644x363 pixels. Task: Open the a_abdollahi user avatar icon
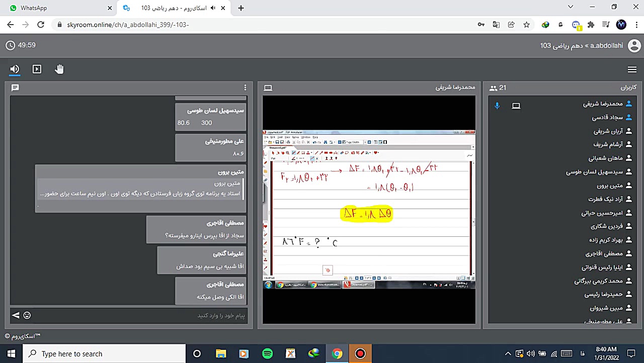(634, 46)
